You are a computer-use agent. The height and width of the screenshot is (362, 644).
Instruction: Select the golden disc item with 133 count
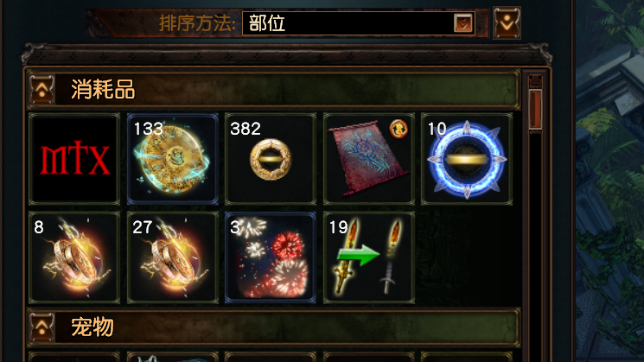(x=173, y=159)
